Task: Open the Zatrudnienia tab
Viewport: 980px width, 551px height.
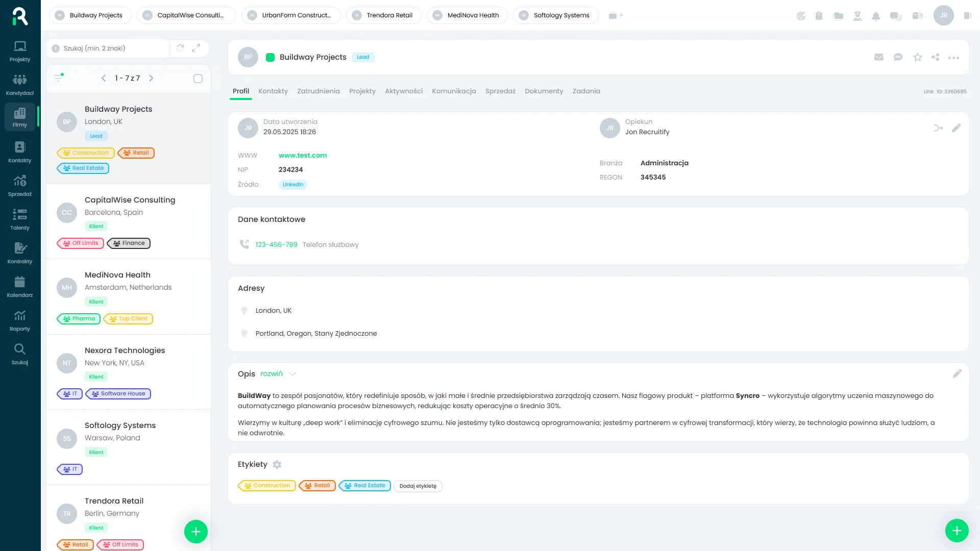Action: click(318, 91)
